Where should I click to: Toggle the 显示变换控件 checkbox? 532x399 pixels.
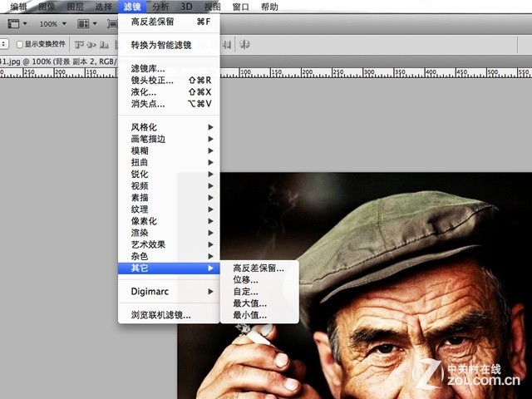tap(20, 44)
